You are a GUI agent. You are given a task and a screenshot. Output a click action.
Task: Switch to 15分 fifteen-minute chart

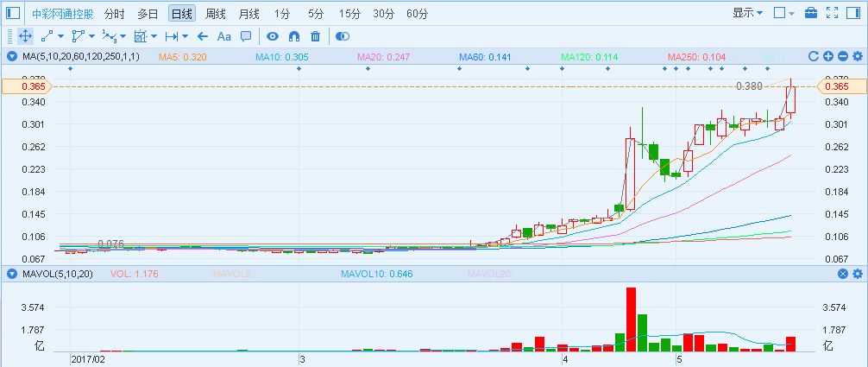click(349, 13)
